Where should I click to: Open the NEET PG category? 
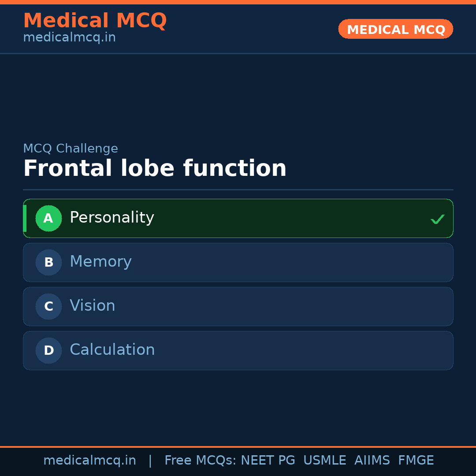click(x=268, y=460)
